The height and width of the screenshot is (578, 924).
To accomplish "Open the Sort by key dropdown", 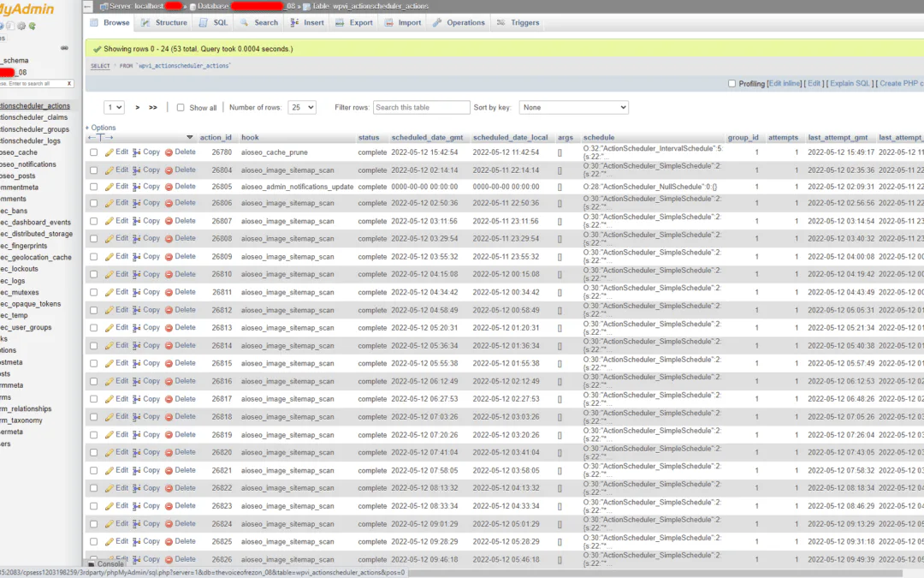I will pyautogui.click(x=574, y=107).
